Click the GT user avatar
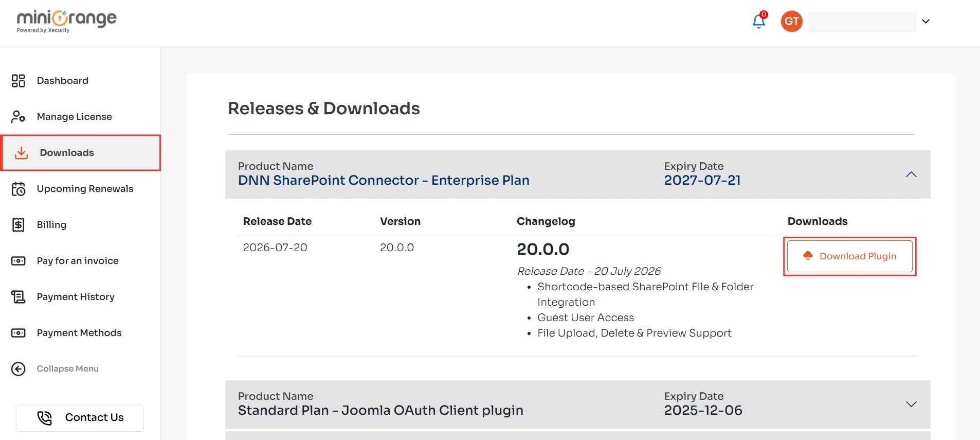 pyautogui.click(x=792, y=21)
